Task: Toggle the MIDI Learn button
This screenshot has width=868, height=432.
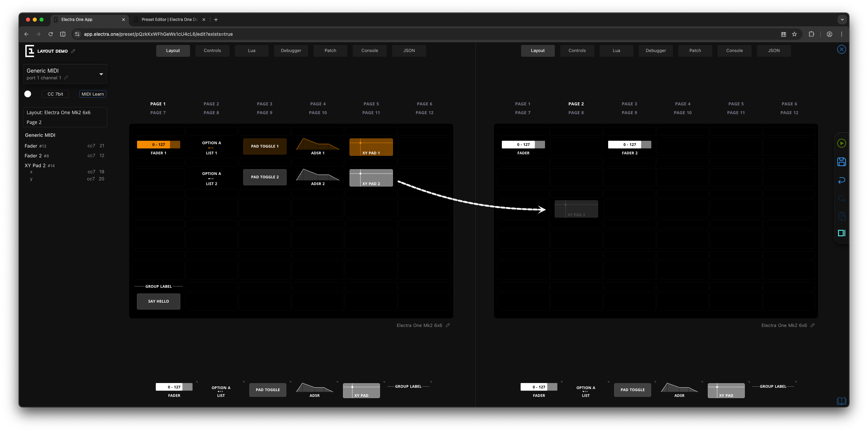Action: coord(92,94)
